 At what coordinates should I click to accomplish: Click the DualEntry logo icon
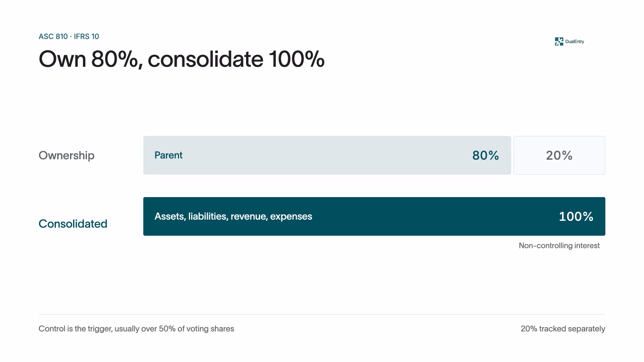coord(559,41)
